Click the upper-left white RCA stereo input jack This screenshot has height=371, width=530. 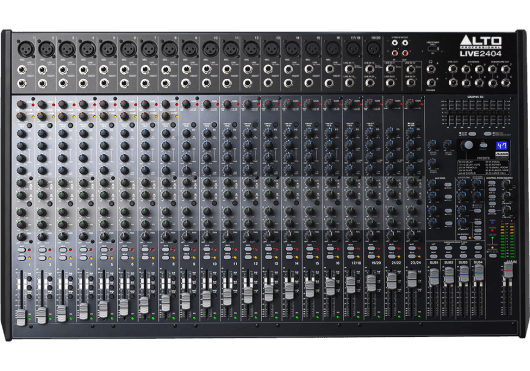point(395,43)
